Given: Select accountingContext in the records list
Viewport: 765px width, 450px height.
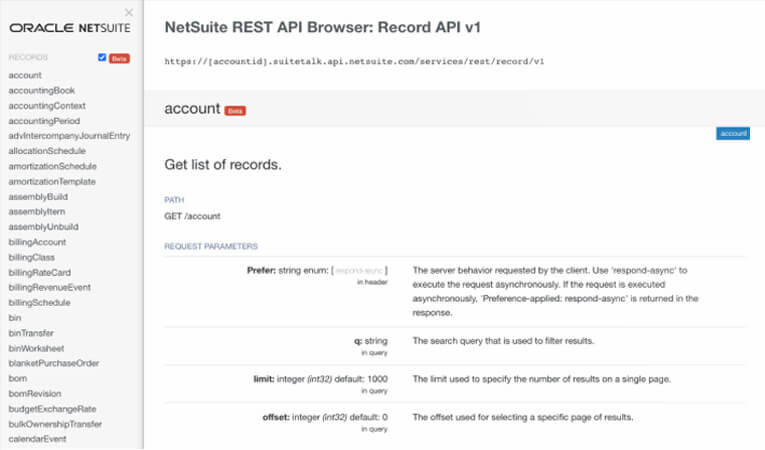Looking at the screenshot, I should [x=46, y=105].
